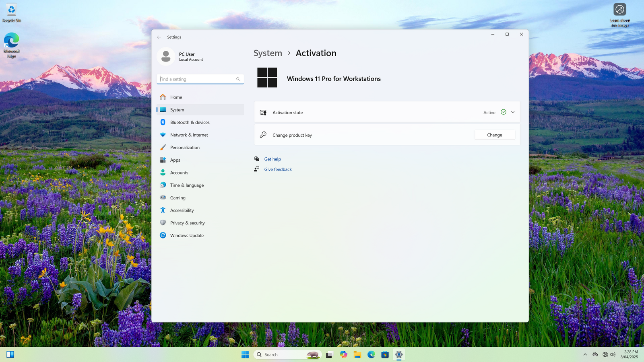Click the Activation state certificate icon
The height and width of the screenshot is (362, 644).
point(263,113)
